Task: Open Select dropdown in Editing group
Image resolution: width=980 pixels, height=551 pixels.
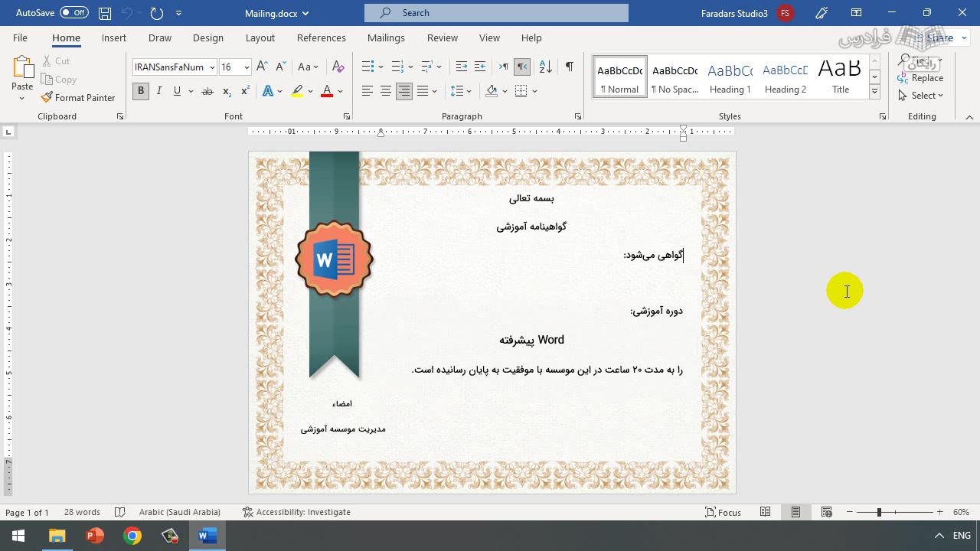Action: point(921,96)
